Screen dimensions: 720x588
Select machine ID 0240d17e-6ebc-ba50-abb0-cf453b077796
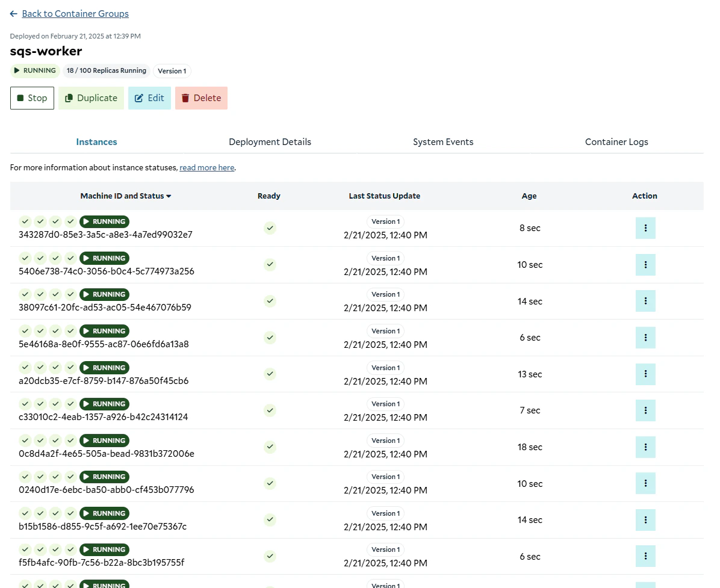point(107,491)
